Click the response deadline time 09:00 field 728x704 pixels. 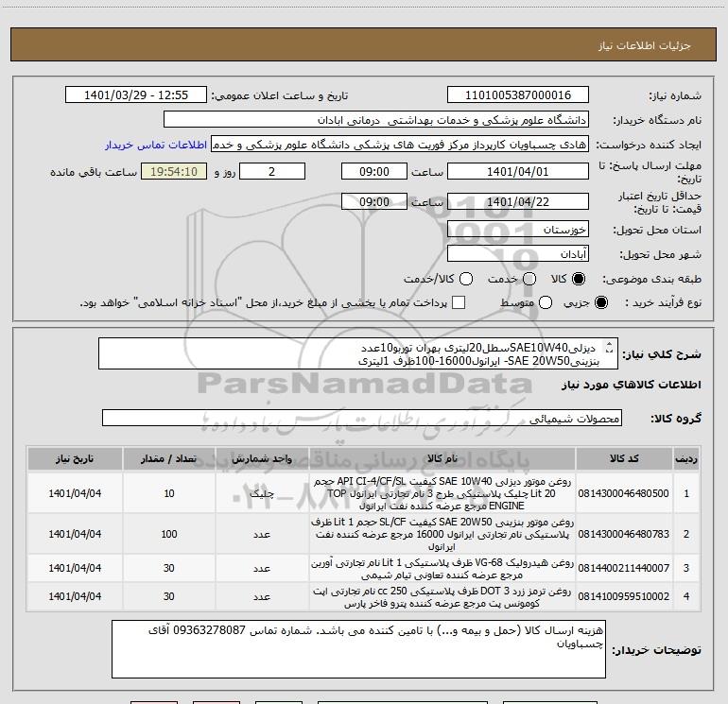[x=374, y=171]
